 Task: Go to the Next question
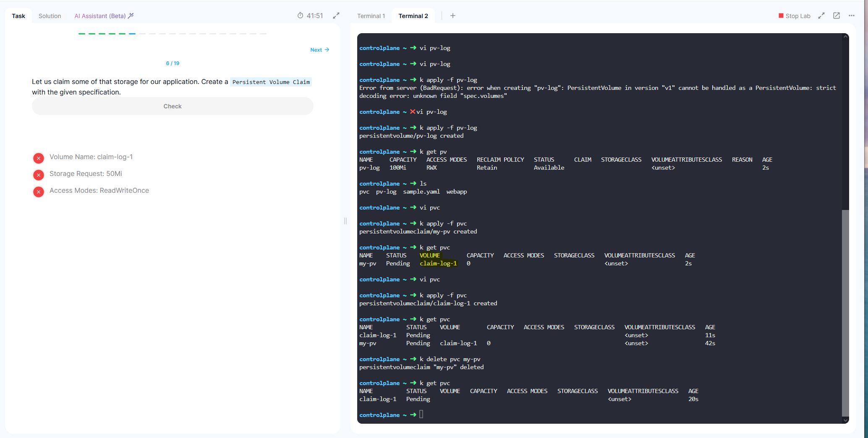[319, 50]
